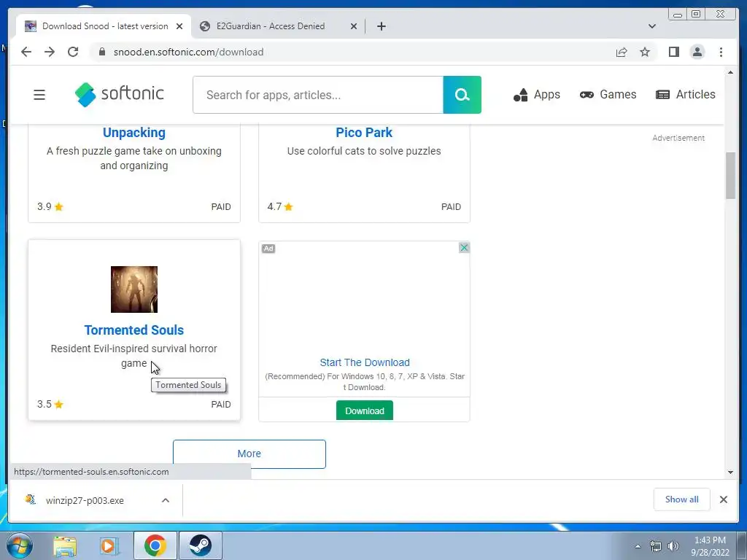Viewport: 747px width, 560px height.
Task: Open the tab search dropdown chevron
Action: coord(651,26)
